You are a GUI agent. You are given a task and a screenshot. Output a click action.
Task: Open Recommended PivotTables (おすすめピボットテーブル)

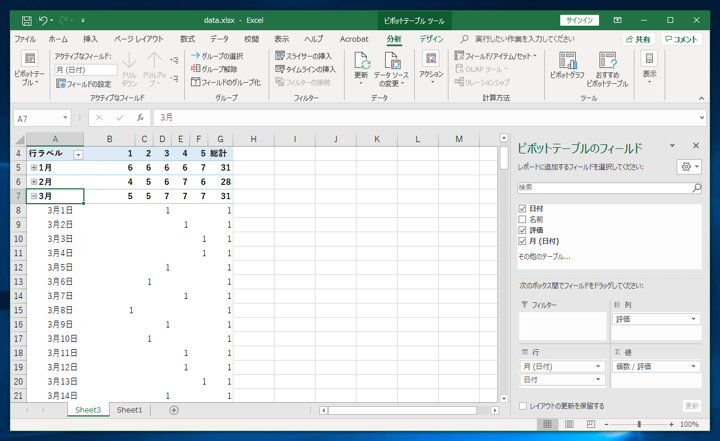point(607,69)
